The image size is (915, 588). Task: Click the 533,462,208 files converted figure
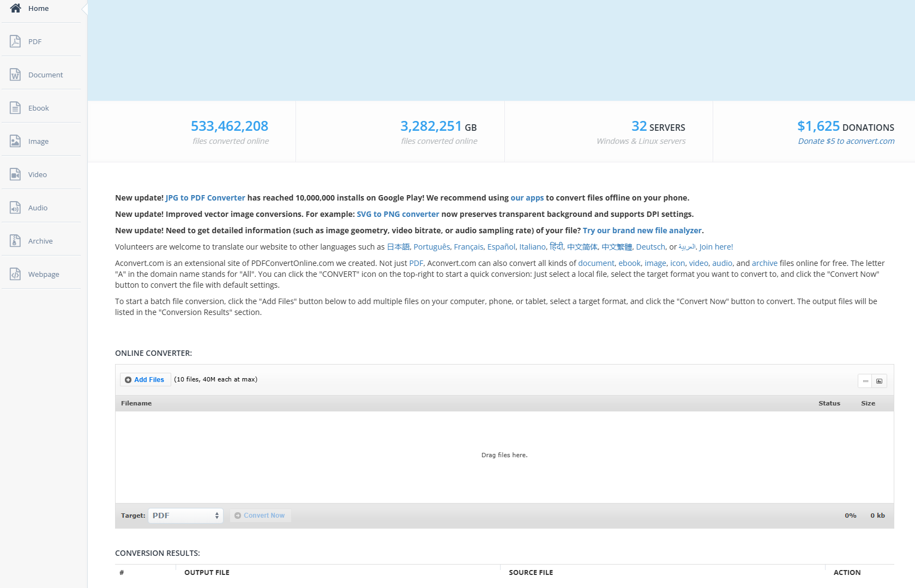(230, 126)
